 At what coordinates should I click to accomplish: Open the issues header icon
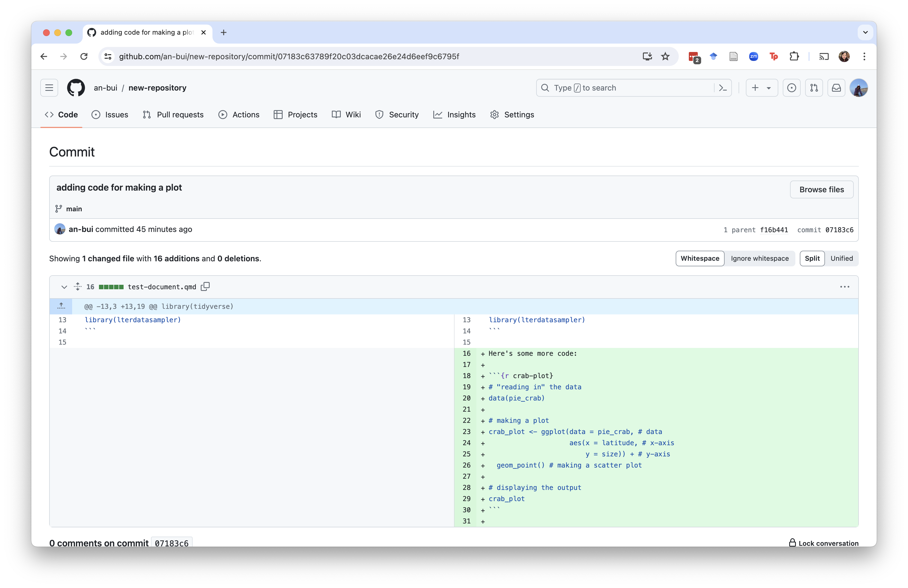pos(792,88)
